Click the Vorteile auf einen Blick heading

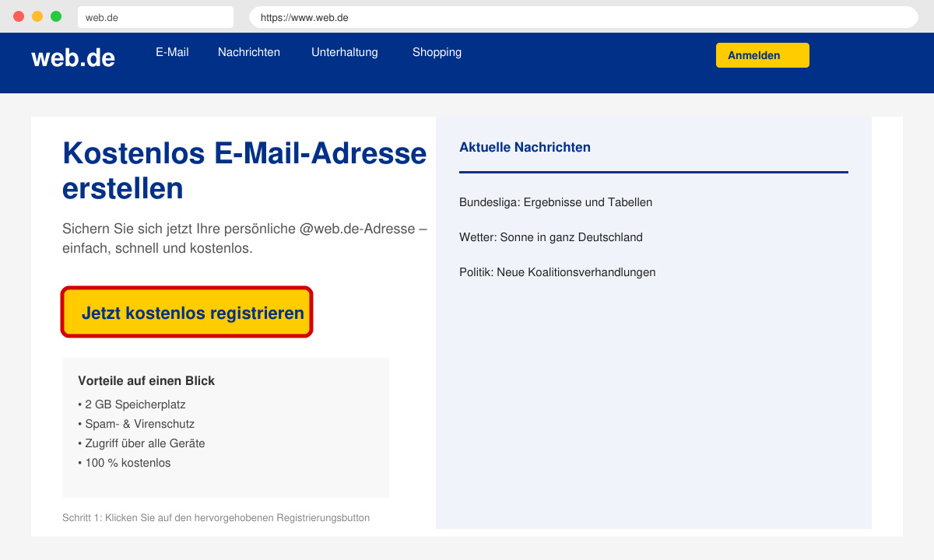tap(146, 381)
